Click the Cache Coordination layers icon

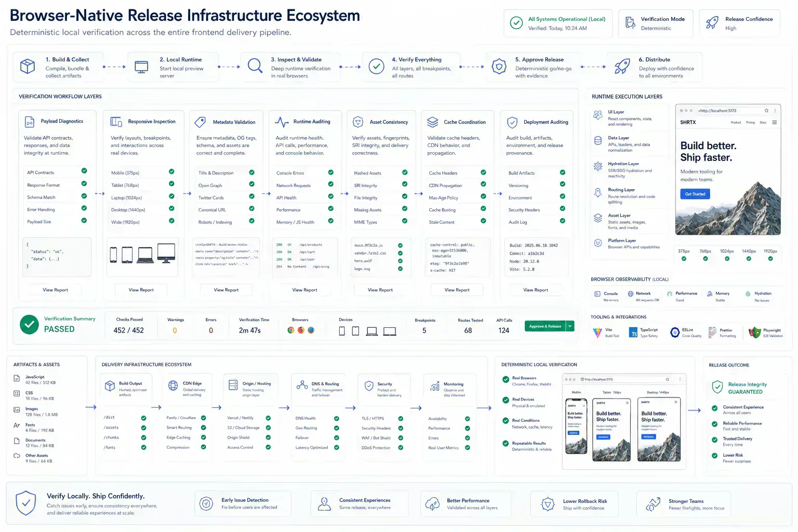pyautogui.click(x=432, y=122)
